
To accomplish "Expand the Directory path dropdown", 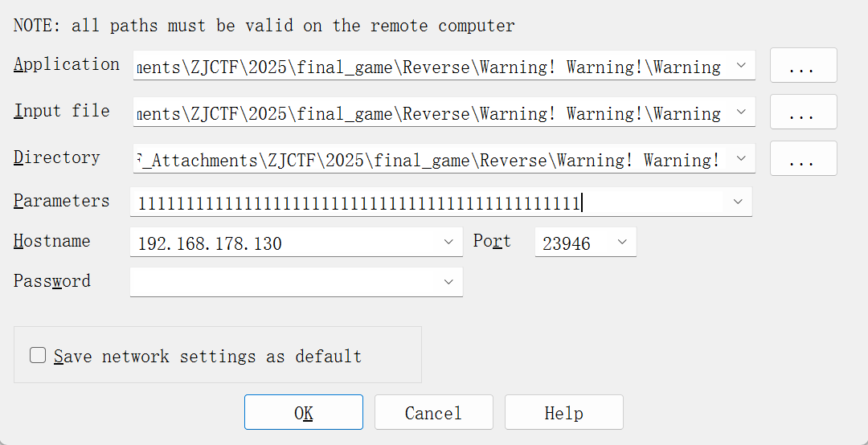I will pyautogui.click(x=741, y=159).
